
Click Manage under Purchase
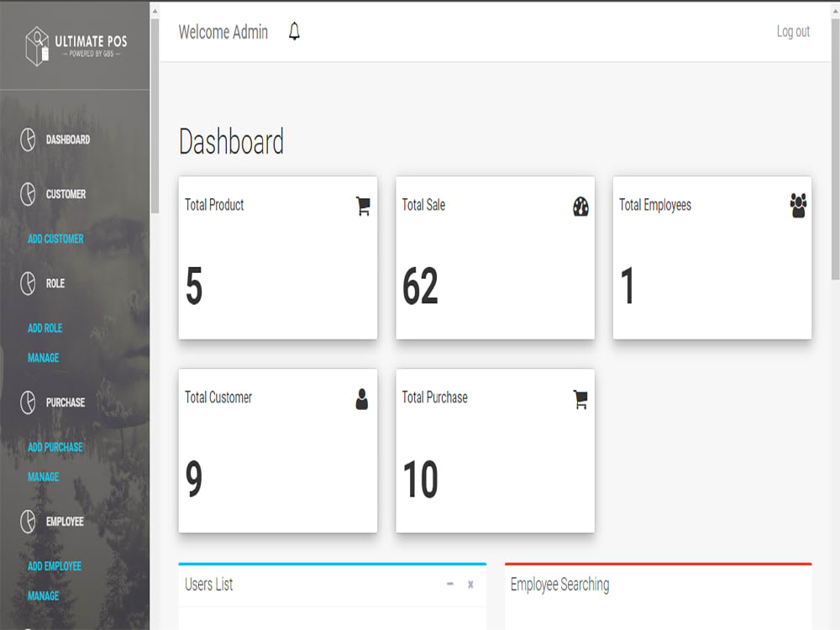44,477
